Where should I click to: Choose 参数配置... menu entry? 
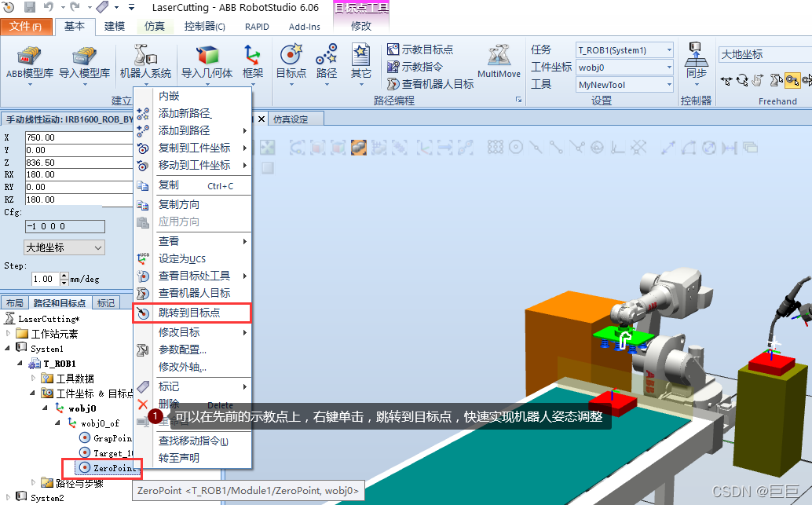(x=192, y=349)
